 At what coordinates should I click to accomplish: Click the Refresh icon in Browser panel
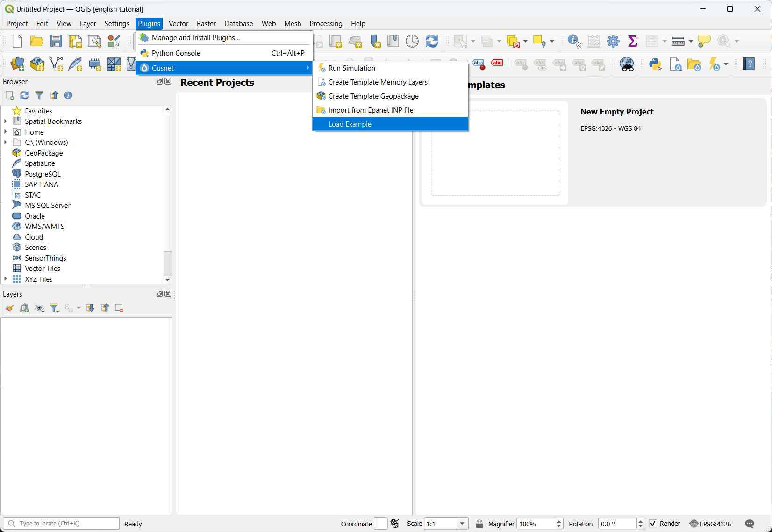[24, 95]
